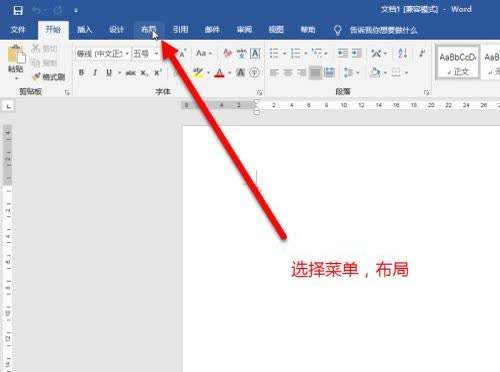Image resolution: width=500 pixels, height=372 pixels.
Task: Click the Sort A-Z icon
Action: pos(402,53)
